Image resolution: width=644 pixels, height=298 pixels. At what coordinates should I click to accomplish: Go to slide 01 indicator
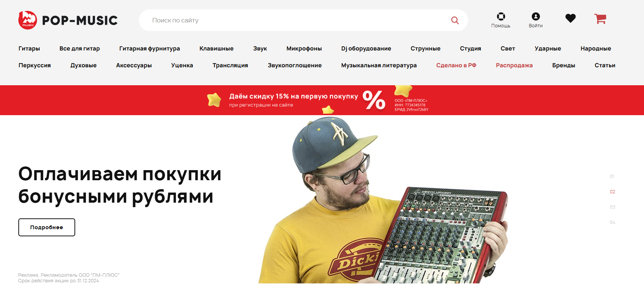point(612,176)
